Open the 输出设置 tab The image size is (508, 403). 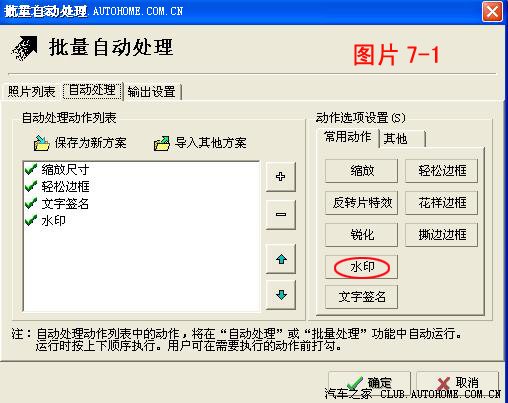coord(152,92)
